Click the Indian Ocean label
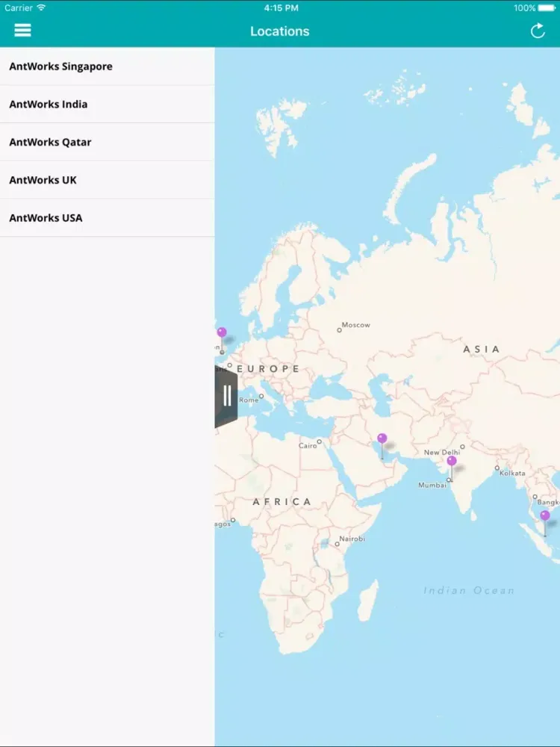 pos(469,591)
